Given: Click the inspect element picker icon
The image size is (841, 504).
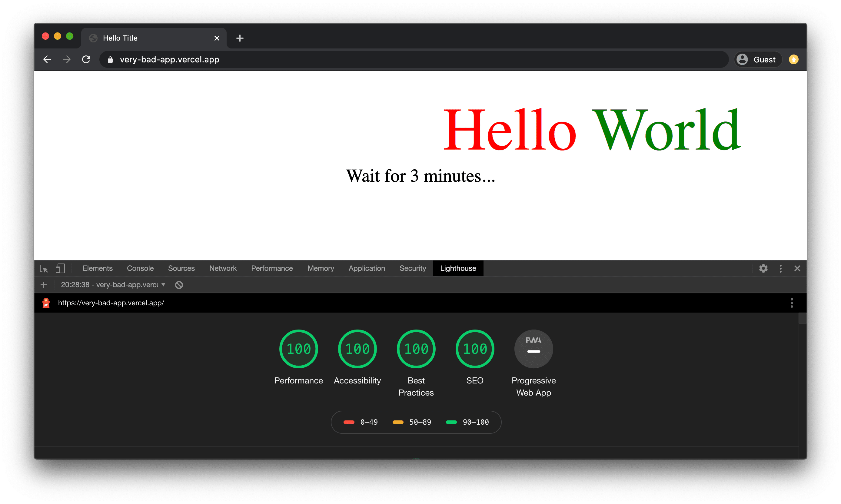Looking at the screenshot, I should click(x=44, y=268).
